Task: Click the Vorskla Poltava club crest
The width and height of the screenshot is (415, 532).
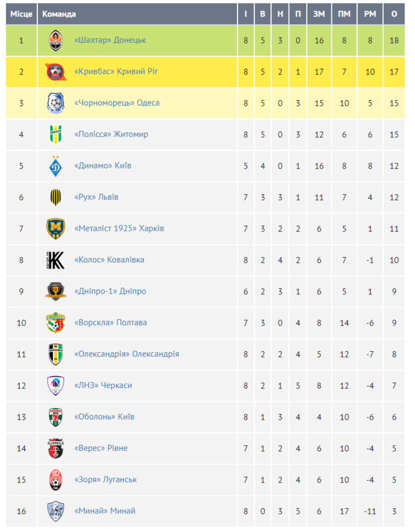Action: point(56,322)
